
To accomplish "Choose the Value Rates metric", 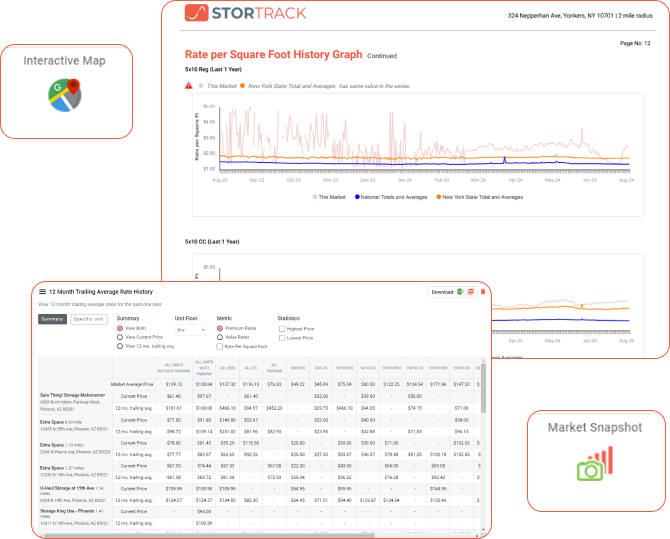I will (221, 337).
